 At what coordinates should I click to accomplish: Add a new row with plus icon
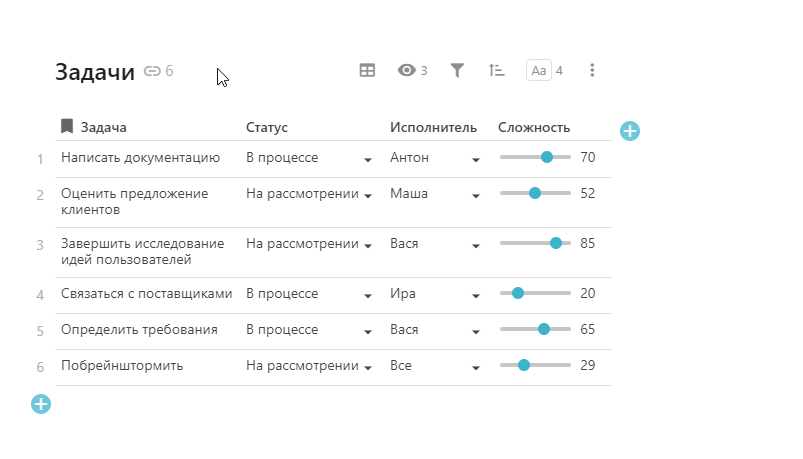41,404
